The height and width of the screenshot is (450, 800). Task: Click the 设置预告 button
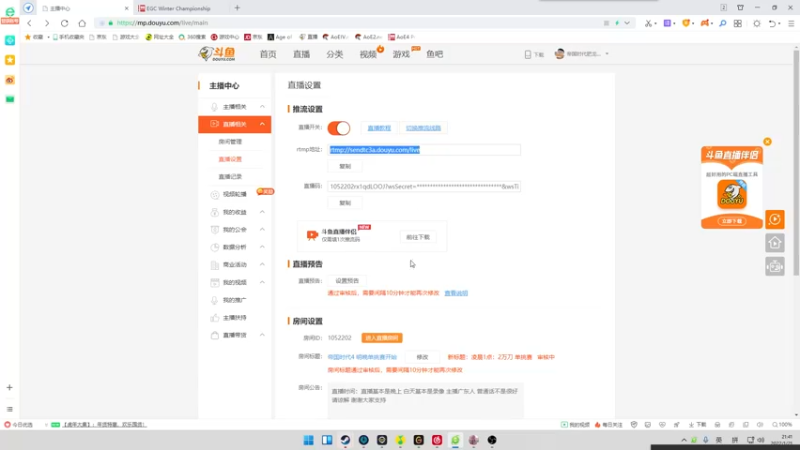tap(347, 281)
